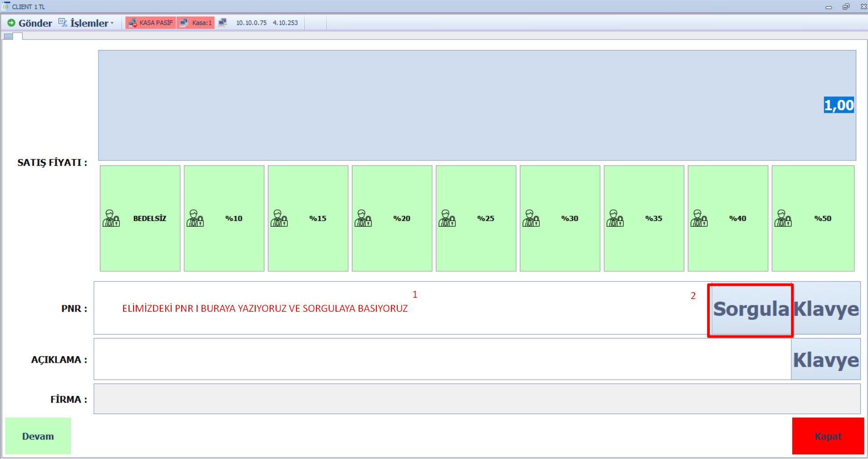Click the green Gönder arrow icon
868x459 pixels.
[11, 23]
